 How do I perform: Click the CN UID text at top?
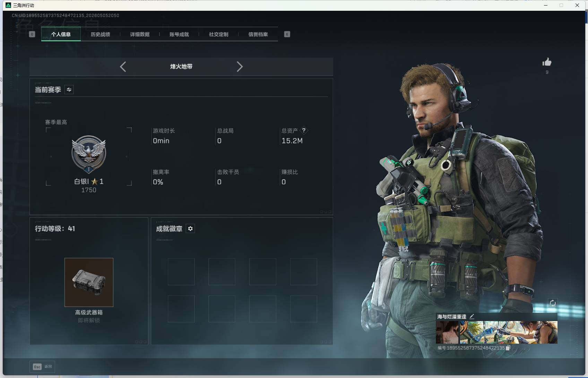click(66, 16)
